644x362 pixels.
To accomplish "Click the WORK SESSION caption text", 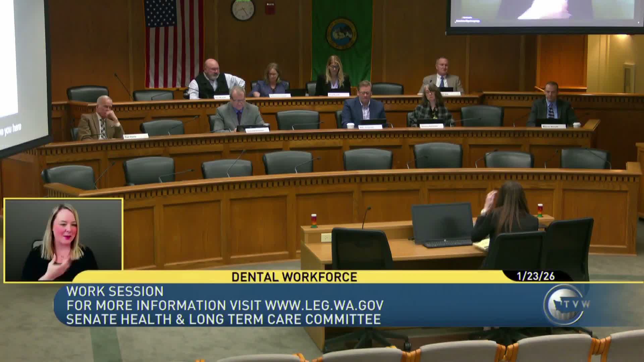I will point(115,291).
